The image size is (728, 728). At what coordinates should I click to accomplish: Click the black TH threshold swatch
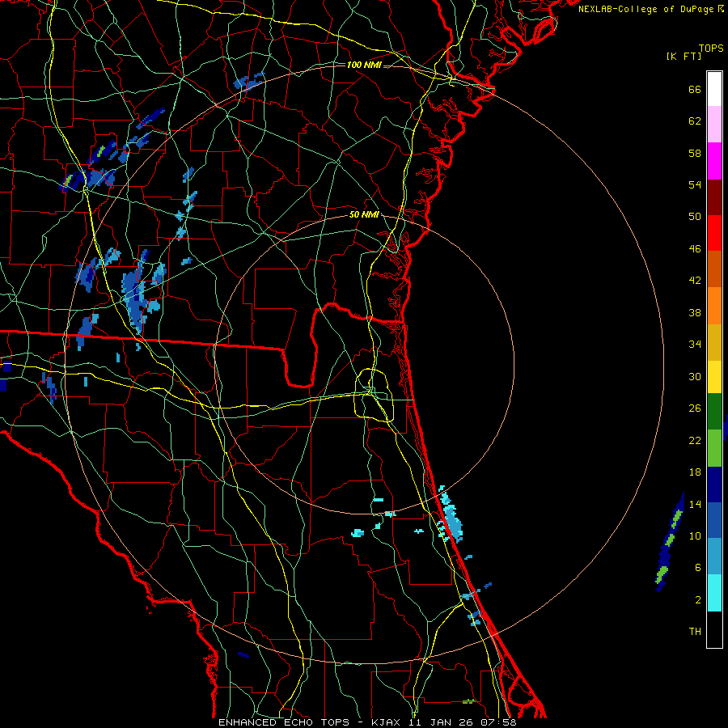(714, 629)
